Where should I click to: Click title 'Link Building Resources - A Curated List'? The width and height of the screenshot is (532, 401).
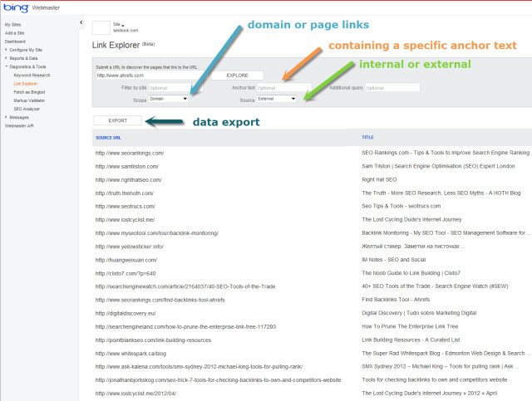pos(411,340)
